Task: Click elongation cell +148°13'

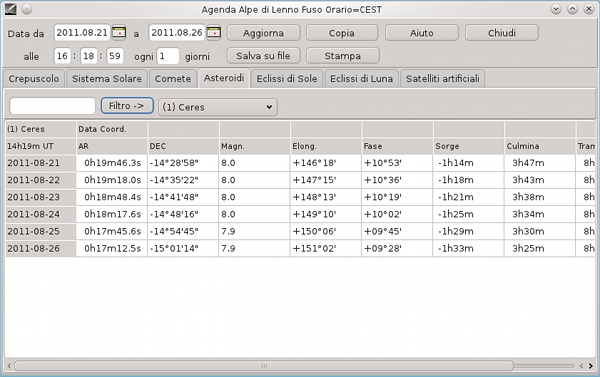Action: pos(326,197)
